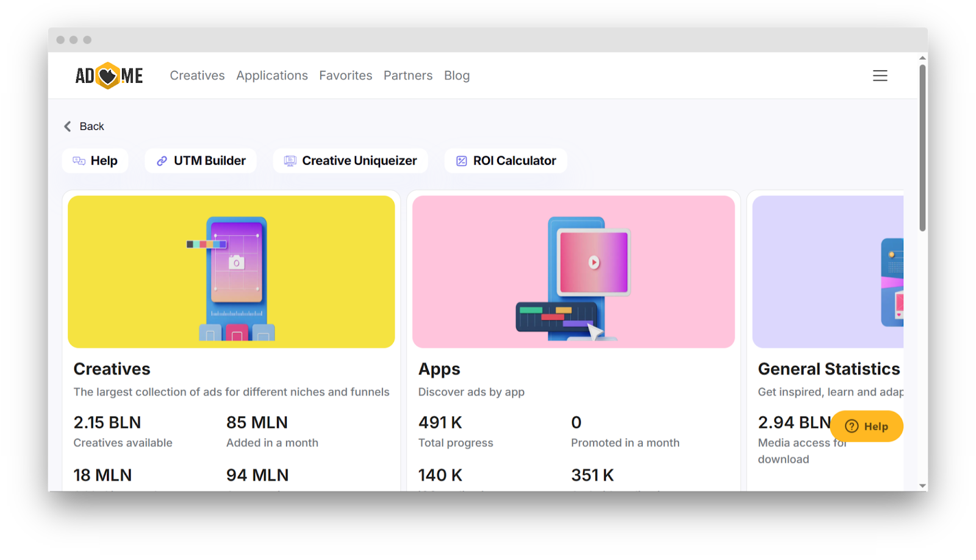Screen dimensions: 976x560
Task: Click the pink Apps card illustration
Action: 573,271
